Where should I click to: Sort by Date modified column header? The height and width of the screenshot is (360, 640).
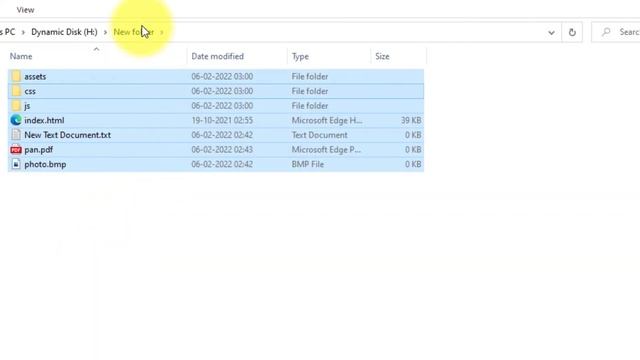point(218,56)
